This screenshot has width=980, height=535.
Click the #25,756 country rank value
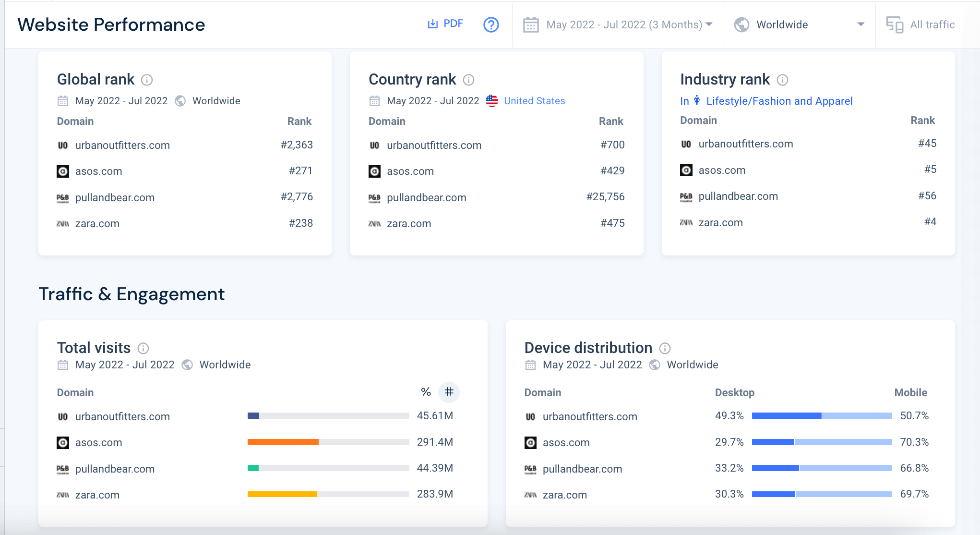point(605,197)
